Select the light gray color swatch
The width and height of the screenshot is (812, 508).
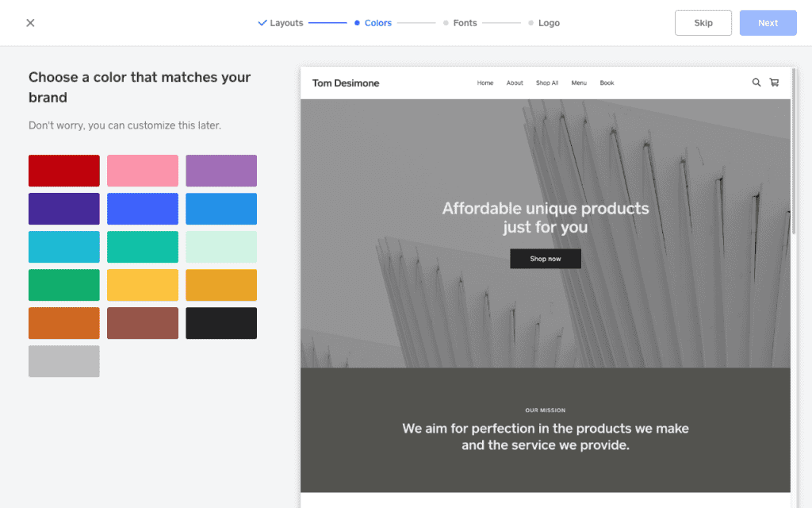coord(63,361)
